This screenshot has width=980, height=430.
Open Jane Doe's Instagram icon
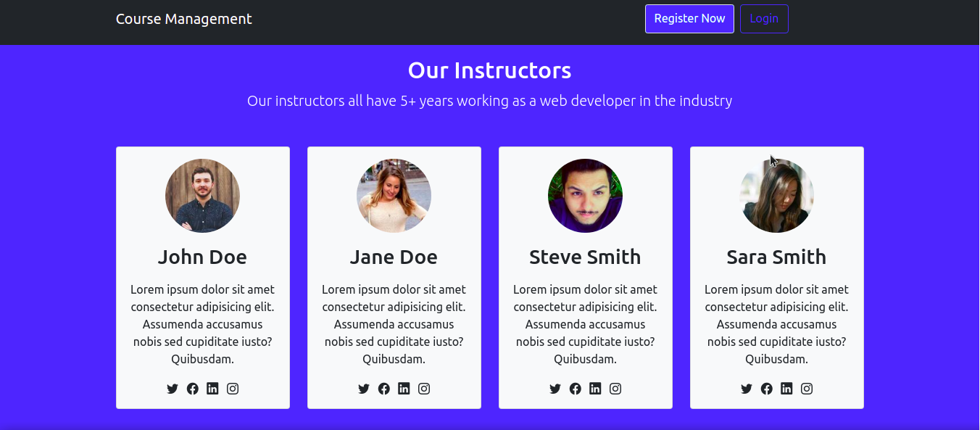[424, 389]
